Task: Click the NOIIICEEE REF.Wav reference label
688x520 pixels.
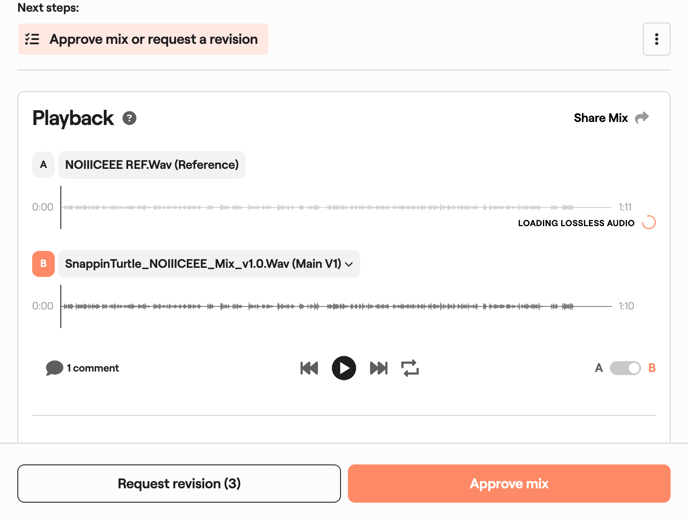Action: point(152,165)
